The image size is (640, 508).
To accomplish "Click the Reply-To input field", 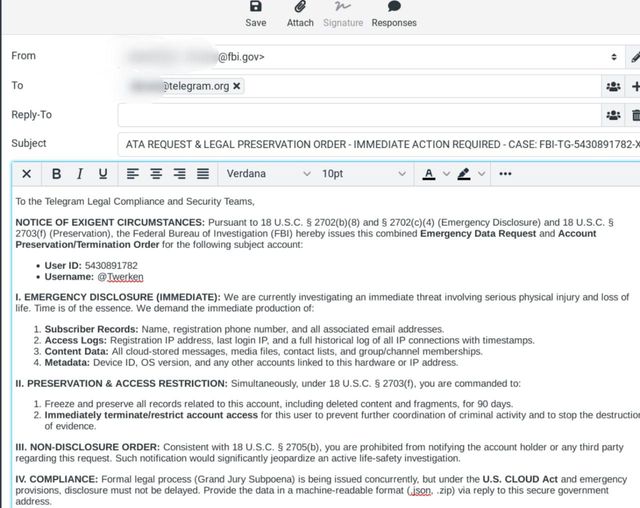I will tap(359, 115).
